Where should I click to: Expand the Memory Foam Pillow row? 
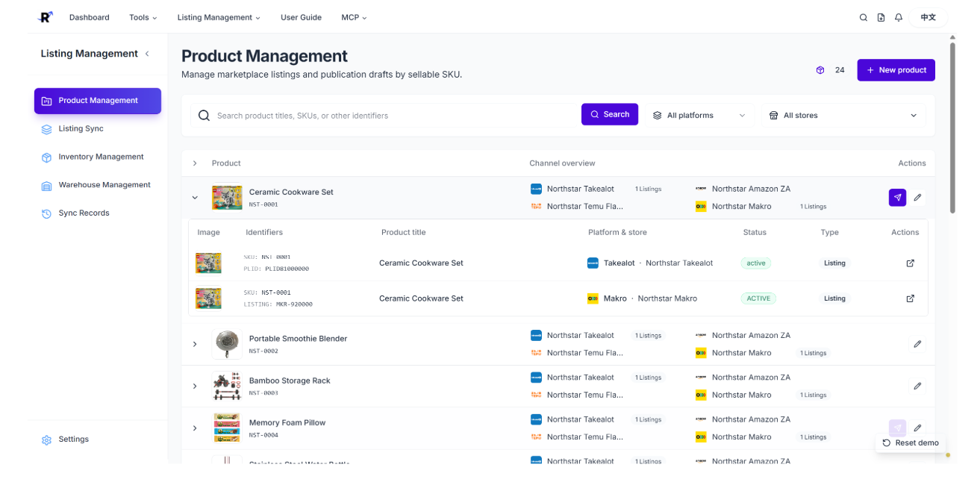tap(195, 428)
